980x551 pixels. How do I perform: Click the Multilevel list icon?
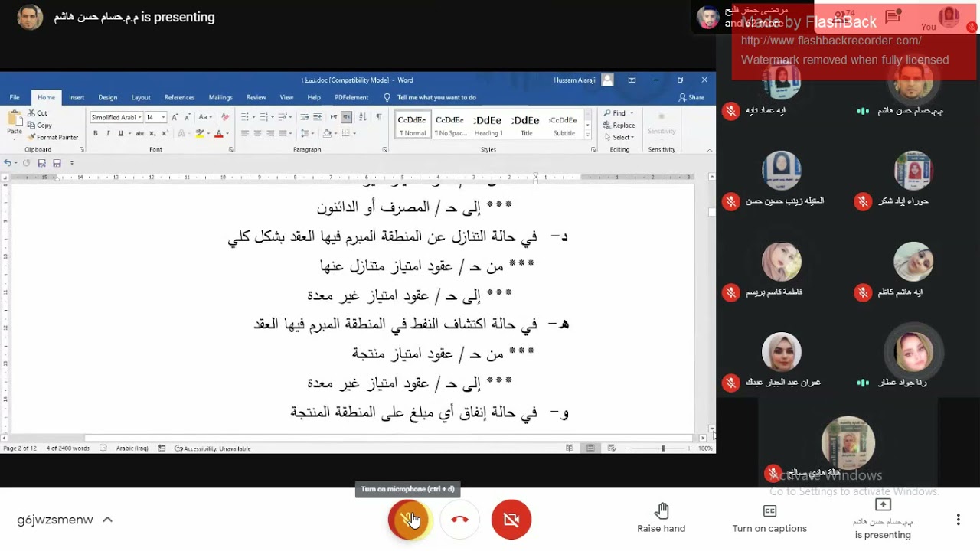click(x=283, y=117)
